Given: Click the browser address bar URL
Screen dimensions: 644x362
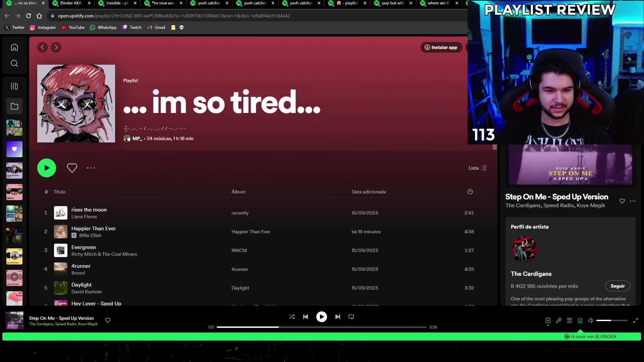Looking at the screenshot, I should 174,16.
